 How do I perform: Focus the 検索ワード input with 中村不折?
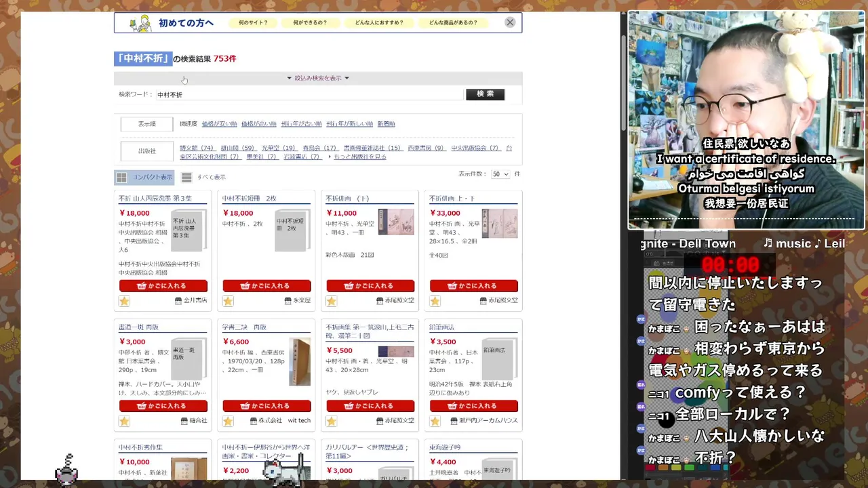coord(309,95)
